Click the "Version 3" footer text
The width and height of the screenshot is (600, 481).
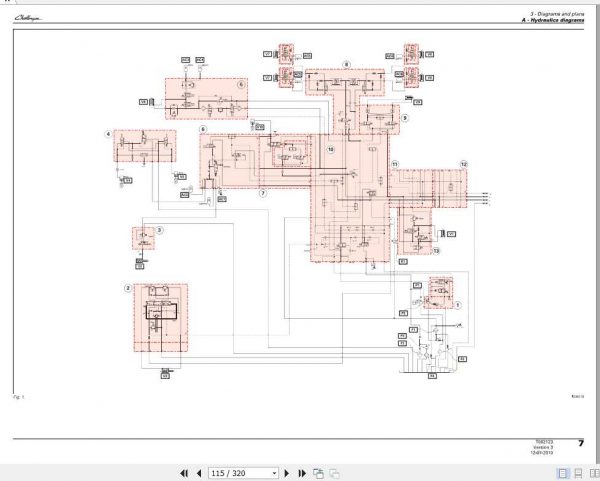click(543, 447)
